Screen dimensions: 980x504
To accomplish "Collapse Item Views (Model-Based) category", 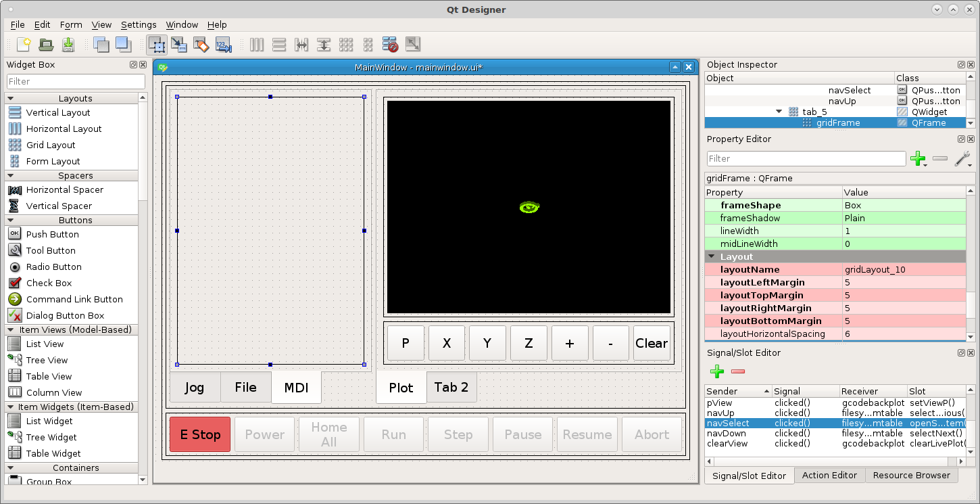I will tap(11, 330).
